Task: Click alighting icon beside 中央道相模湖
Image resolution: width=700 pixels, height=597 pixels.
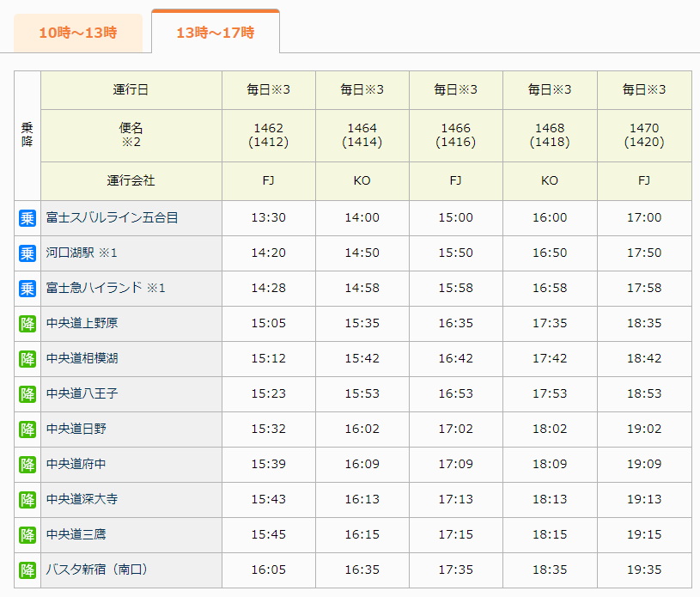Action: tap(27, 359)
